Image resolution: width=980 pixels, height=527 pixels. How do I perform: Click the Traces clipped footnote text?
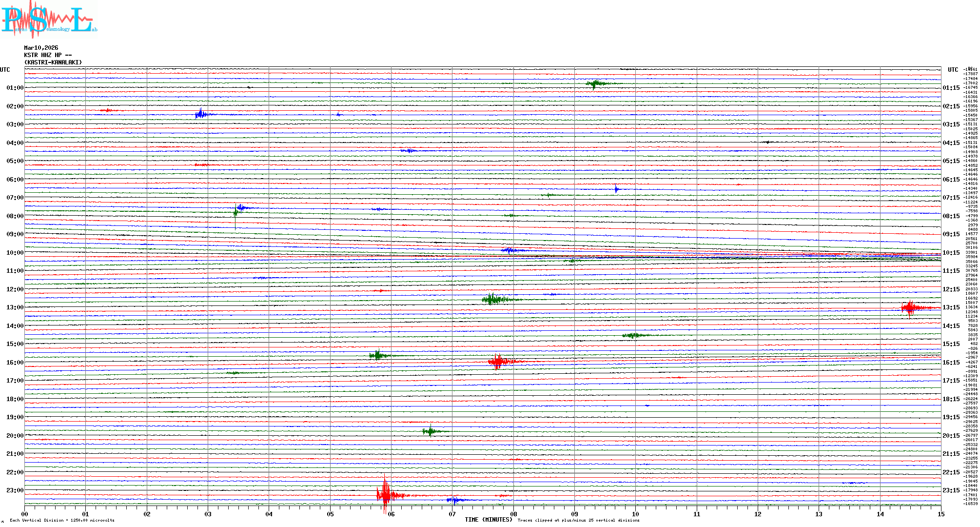pyautogui.click(x=578, y=520)
